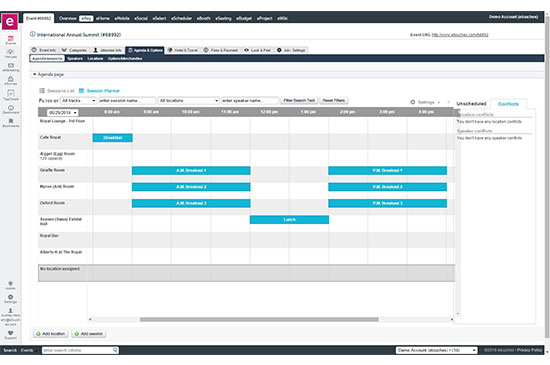The width and height of the screenshot is (550, 365).
Task: Select eMobile in the top menu
Action: pos(122,18)
